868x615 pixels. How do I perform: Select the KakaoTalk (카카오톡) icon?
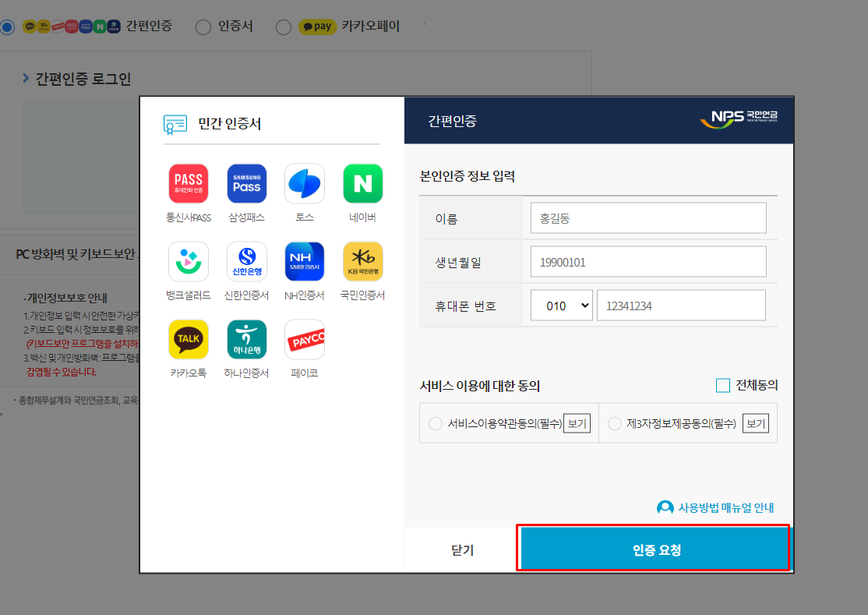(x=189, y=339)
